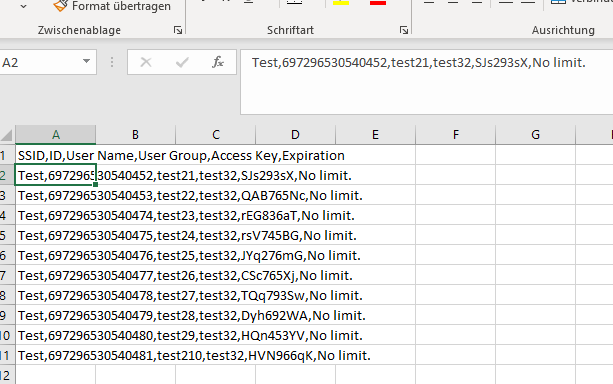This screenshot has height=384, width=613.
Task: Expand the name box dropdown arrow
Action: point(86,61)
